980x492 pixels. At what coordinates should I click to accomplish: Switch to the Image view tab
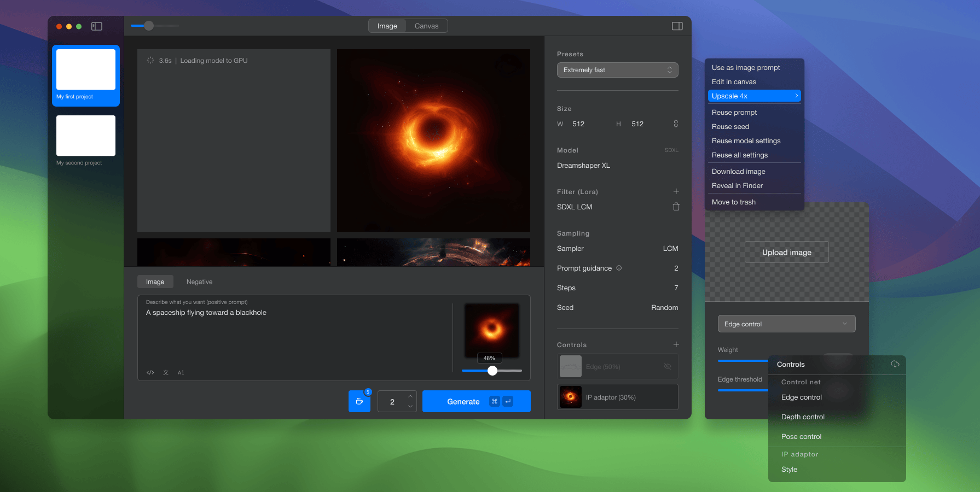pyautogui.click(x=387, y=26)
